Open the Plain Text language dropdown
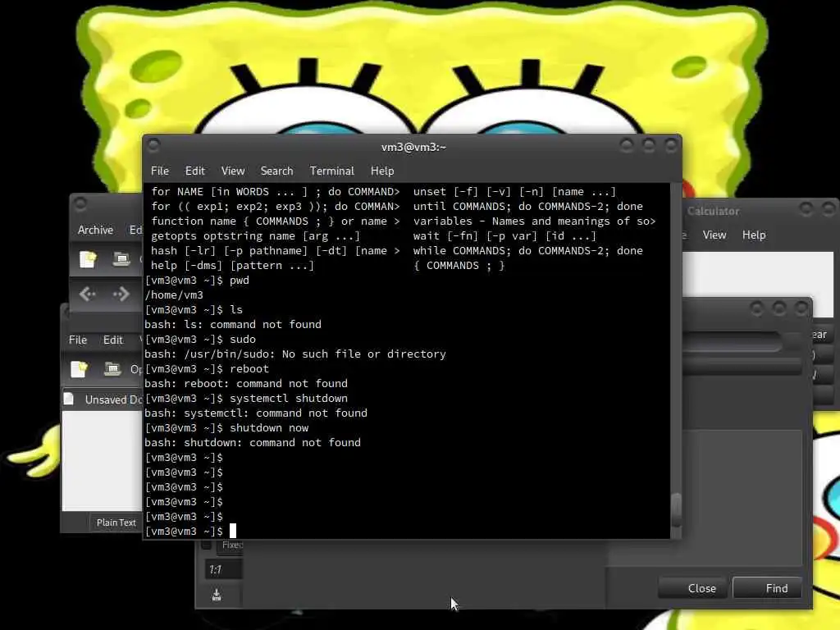The height and width of the screenshot is (630, 840). 116,523
